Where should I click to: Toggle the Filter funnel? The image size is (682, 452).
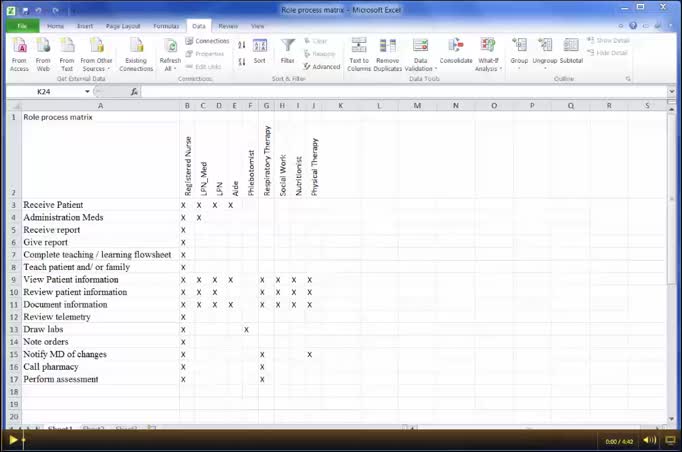pyautogui.click(x=288, y=51)
